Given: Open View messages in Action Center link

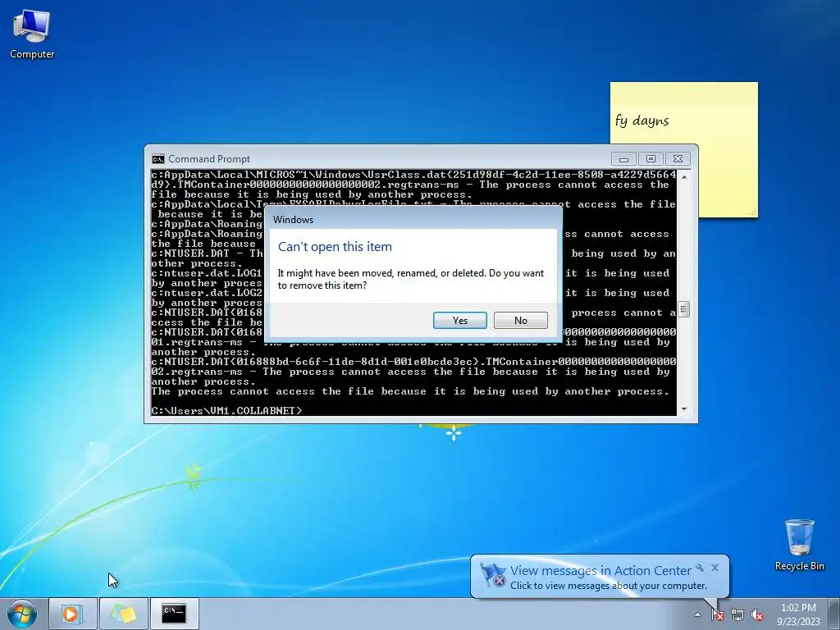Looking at the screenshot, I should coord(600,571).
